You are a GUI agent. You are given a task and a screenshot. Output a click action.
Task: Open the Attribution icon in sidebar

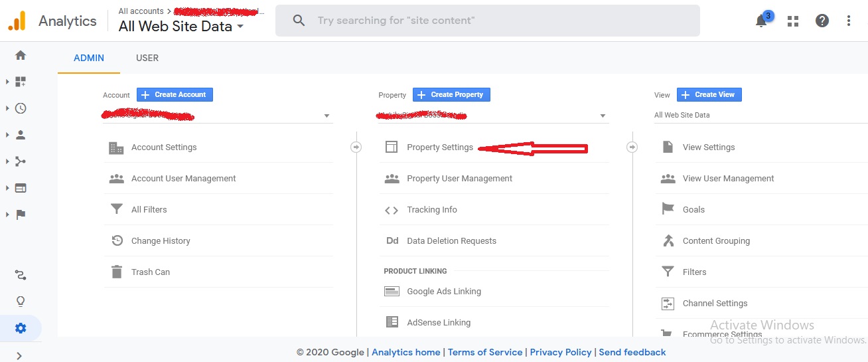coord(21,275)
